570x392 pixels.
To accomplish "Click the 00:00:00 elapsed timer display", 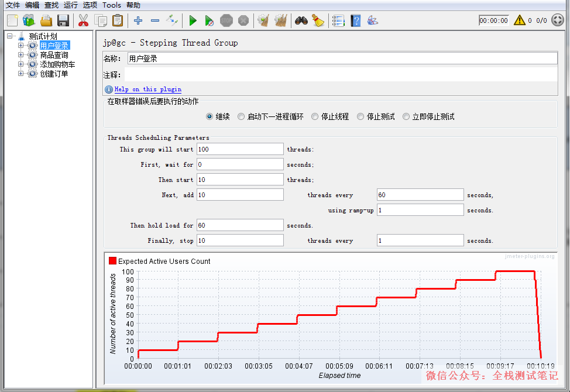I will pyautogui.click(x=494, y=20).
